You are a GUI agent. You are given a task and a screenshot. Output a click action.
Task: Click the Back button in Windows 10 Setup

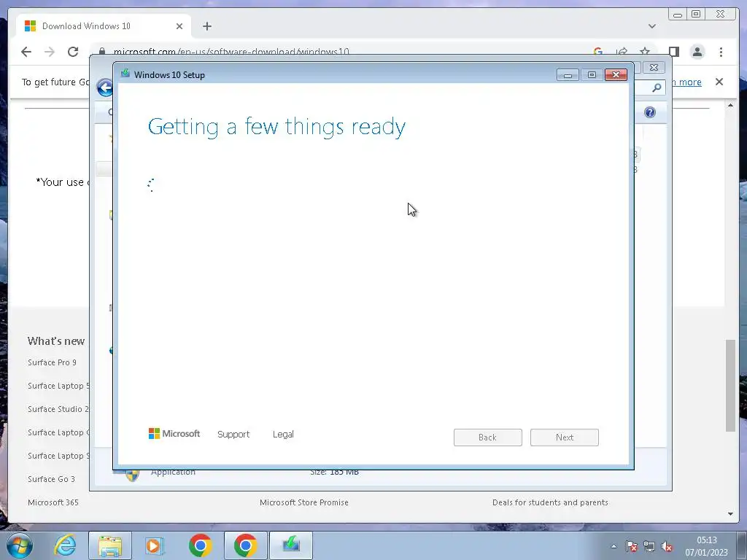click(487, 437)
